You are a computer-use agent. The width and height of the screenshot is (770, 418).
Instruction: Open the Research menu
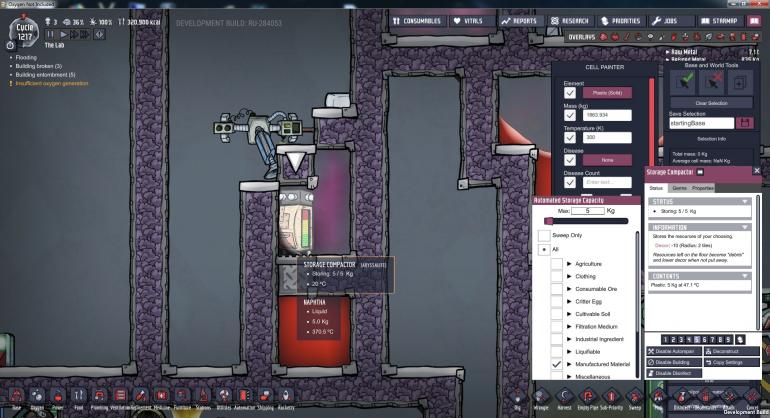(570, 21)
